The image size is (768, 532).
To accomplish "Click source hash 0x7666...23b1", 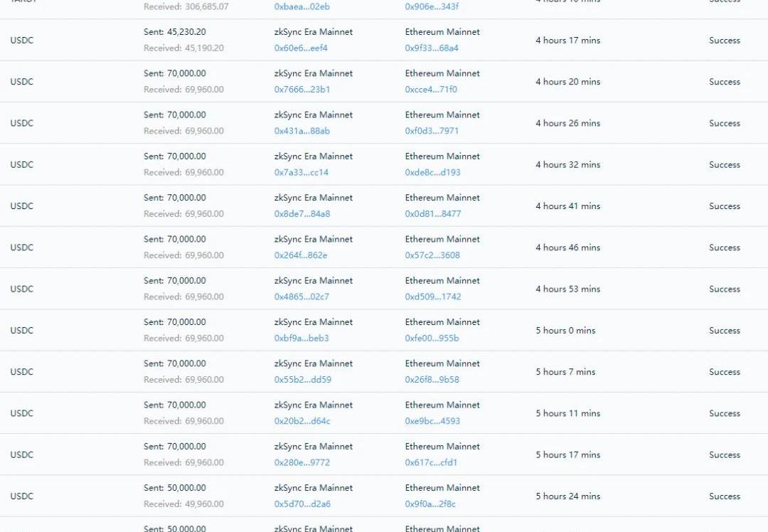I will (x=302, y=90).
